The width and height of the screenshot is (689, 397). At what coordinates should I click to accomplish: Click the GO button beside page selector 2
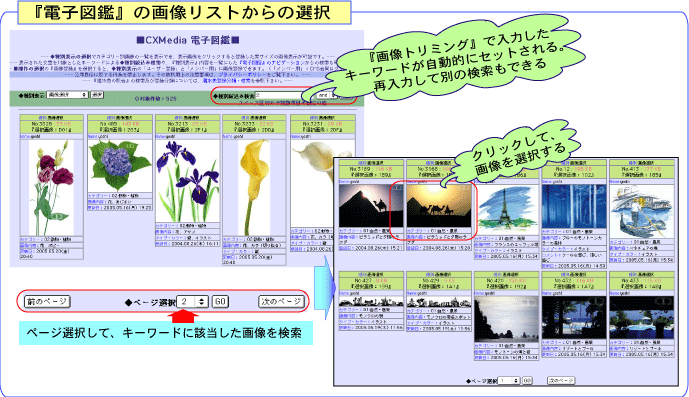pos(220,302)
